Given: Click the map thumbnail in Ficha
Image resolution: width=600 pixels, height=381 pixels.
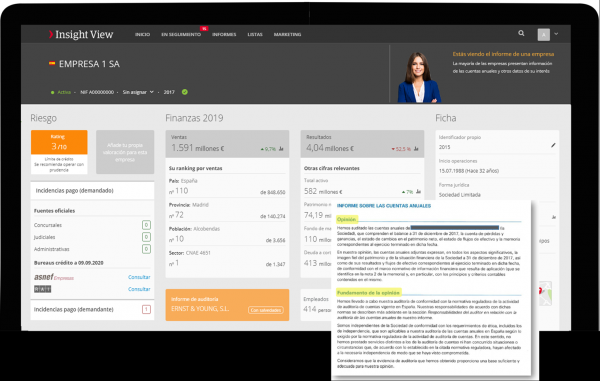Looking at the screenshot, I should (x=545, y=293).
